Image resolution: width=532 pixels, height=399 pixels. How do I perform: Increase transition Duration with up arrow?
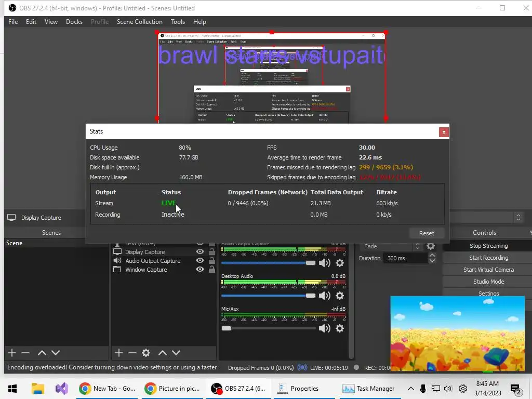[x=432, y=255]
